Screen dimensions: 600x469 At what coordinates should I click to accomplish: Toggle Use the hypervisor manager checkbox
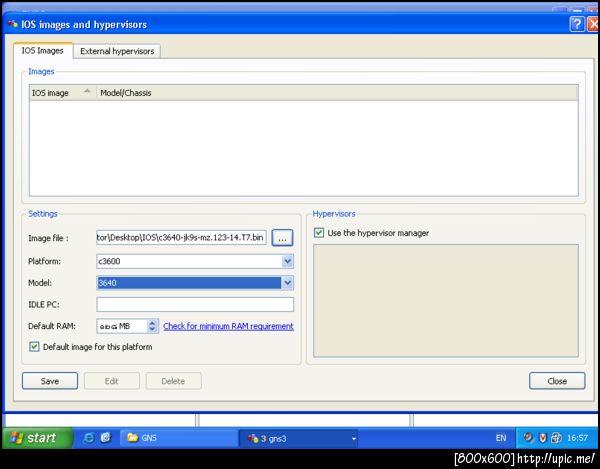pyautogui.click(x=319, y=233)
